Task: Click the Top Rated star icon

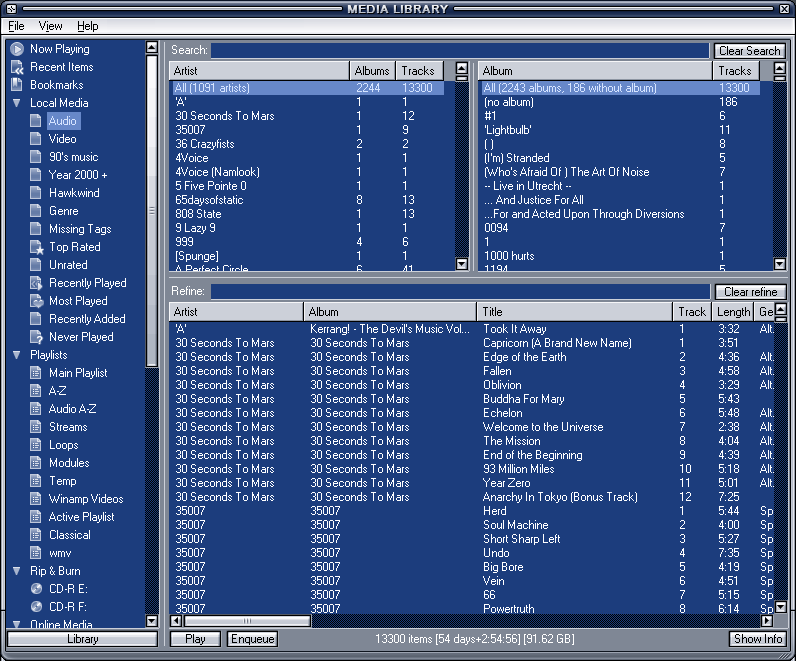Action: point(37,247)
